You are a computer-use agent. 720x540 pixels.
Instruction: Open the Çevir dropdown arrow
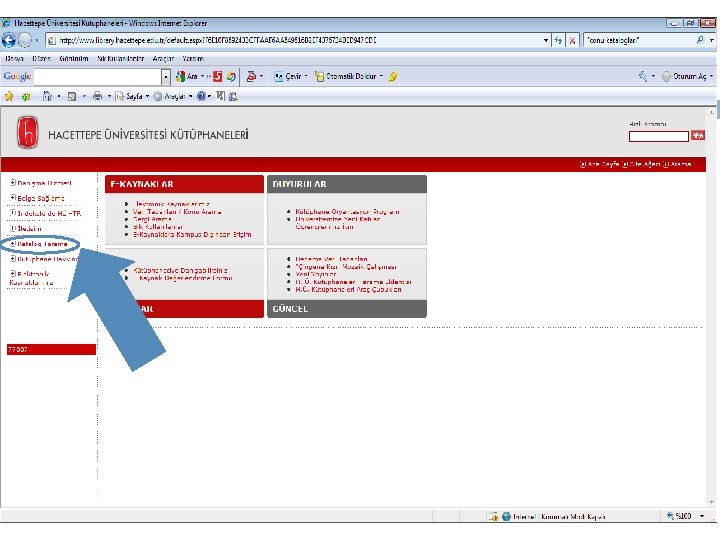(306, 76)
